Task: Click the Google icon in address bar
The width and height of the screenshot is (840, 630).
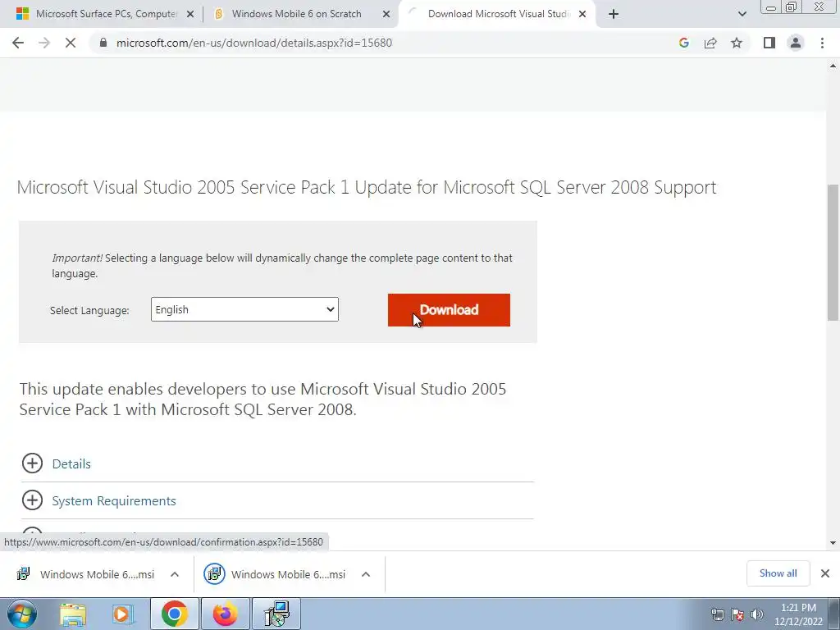Action: (x=683, y=43)
